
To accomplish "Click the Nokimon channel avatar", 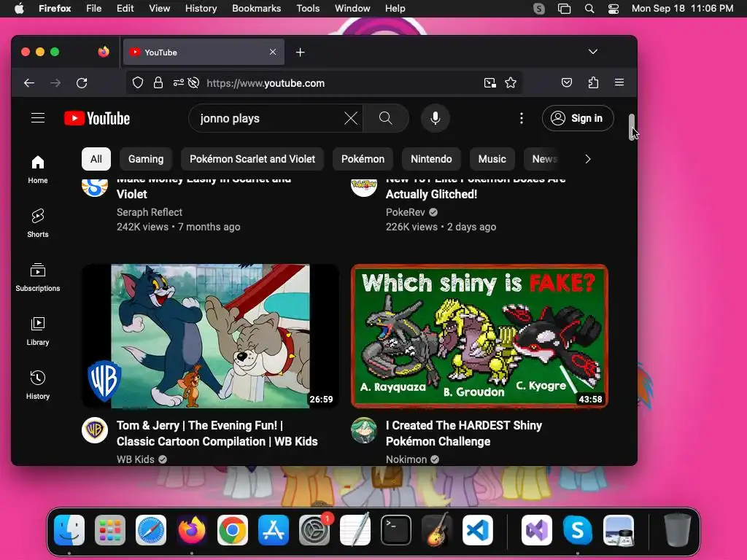I will [x=364, y=430].
